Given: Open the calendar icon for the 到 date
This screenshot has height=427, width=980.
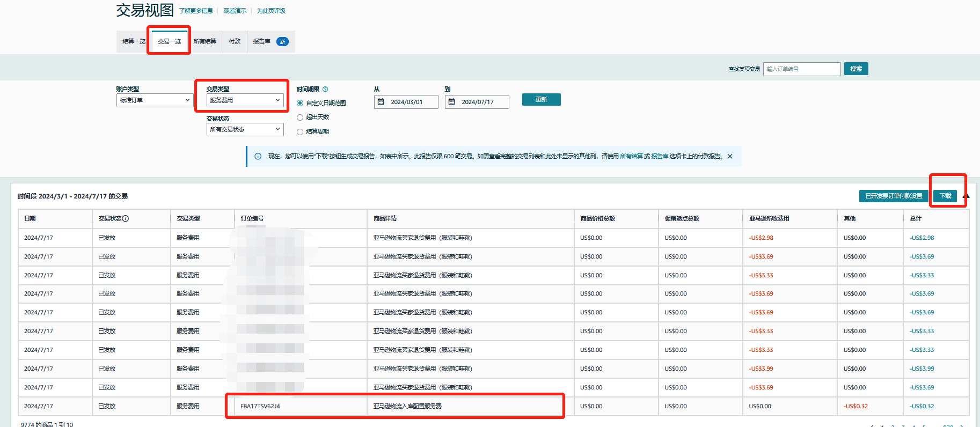Looking at the screenshot, I should 452,102.
